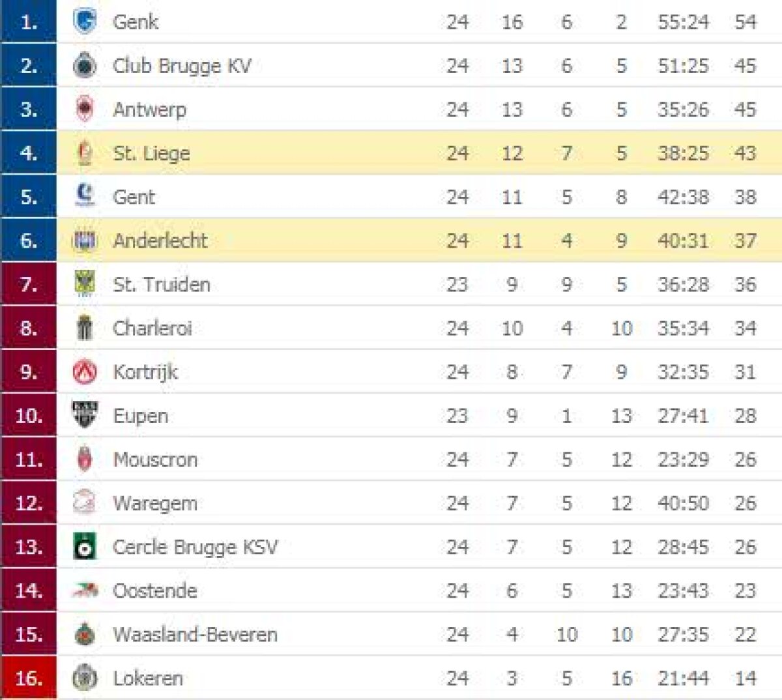Click Genk's 55:24 goal difference score
The image size is (782, 700).
coord(683,22)
